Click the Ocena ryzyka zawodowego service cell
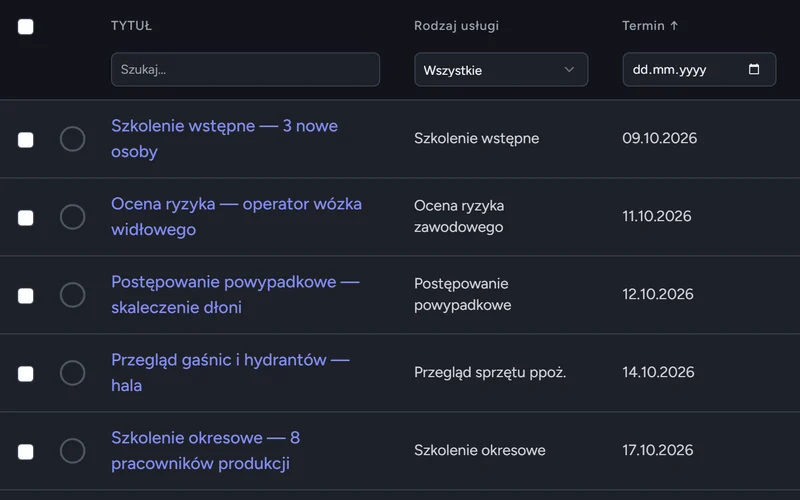Viewport: 800px width, 500px height. 459,216
